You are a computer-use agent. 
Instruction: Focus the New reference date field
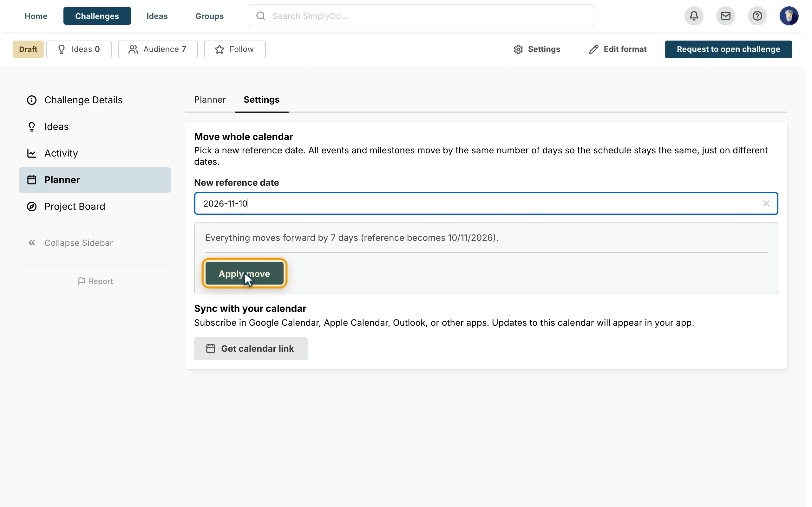click(x=486, y=203)
